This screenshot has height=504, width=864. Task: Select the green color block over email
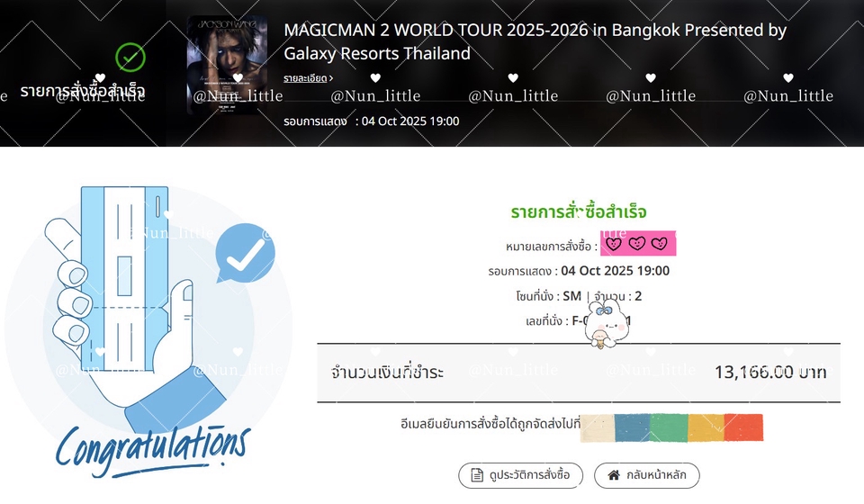pyautogui.click(x=669, y=428)
